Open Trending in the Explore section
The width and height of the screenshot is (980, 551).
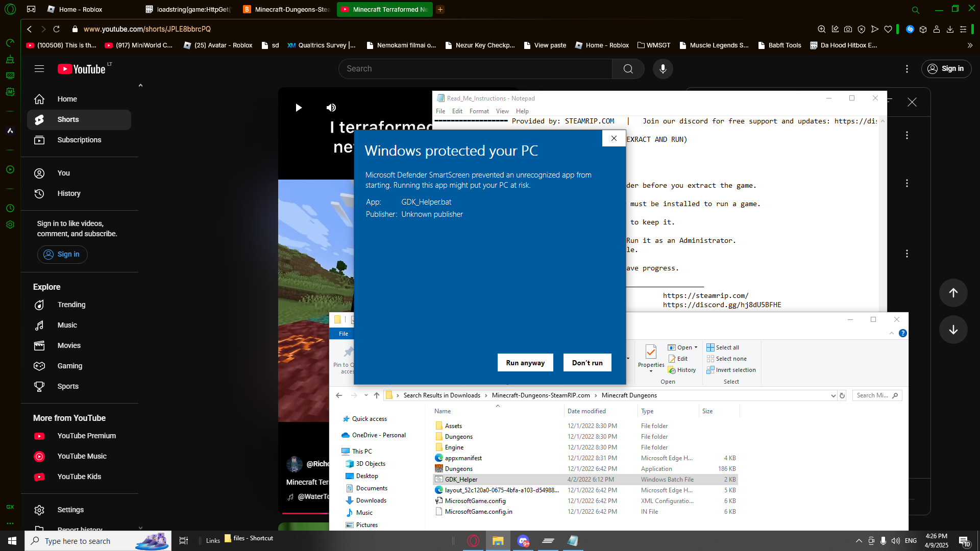coord(79,305)
